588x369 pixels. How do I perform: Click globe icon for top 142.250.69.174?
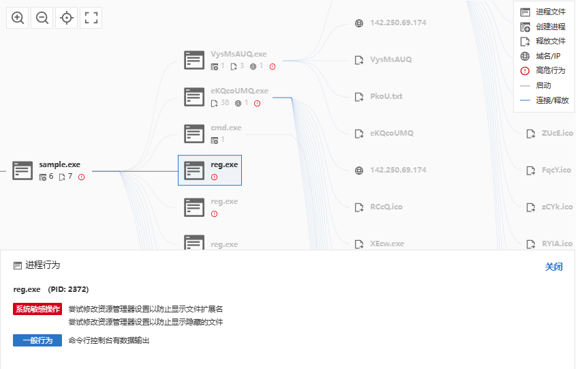[359, 23]
